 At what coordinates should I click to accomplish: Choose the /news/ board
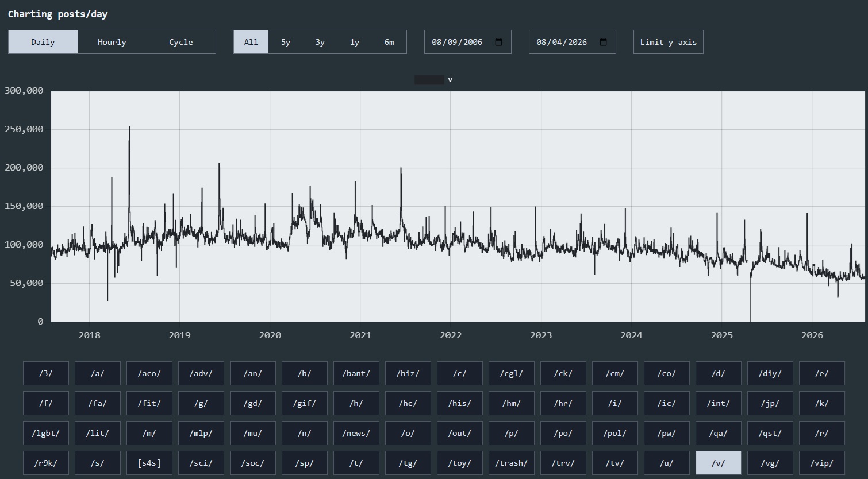click(x=356, y=433)
